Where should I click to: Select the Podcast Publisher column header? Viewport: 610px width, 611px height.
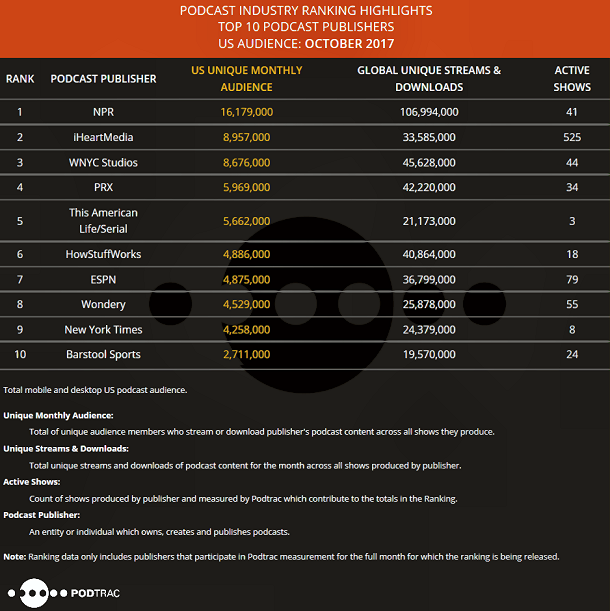pyautogui.click(x=103, y=79)
